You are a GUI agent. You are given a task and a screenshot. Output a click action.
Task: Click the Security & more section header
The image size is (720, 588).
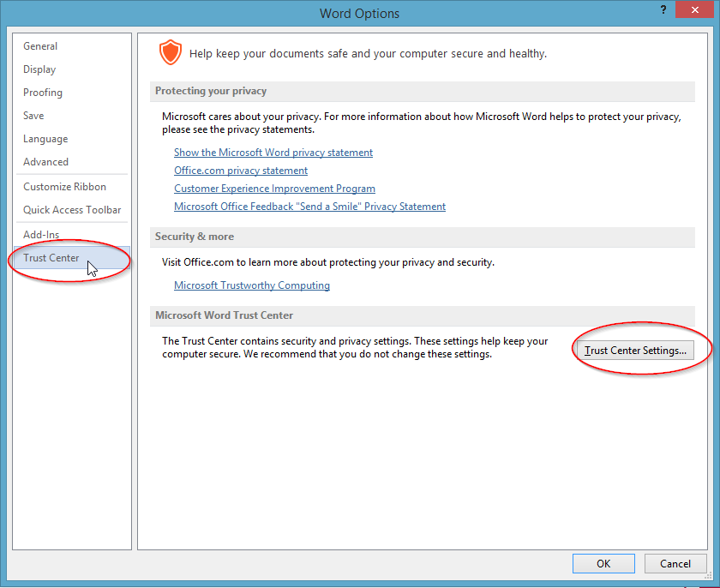pos(422,237)
